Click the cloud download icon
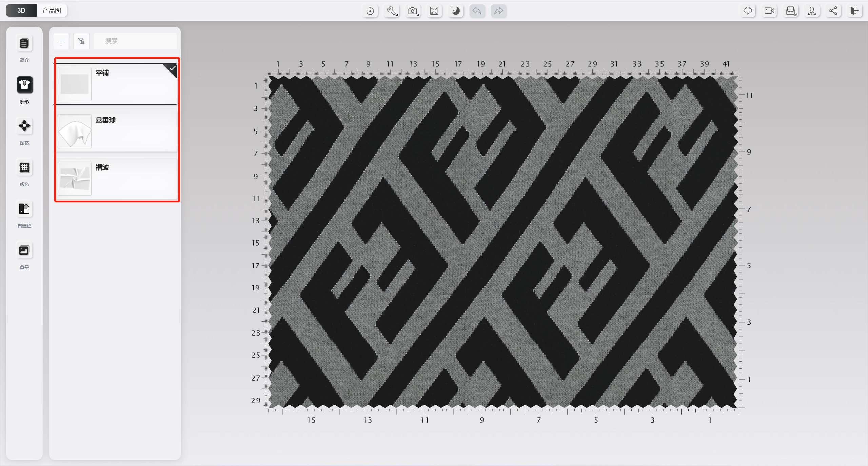Image resolution: width=868 pixels, height=466 pixels. pyautogui.click(x=748, y=11)
